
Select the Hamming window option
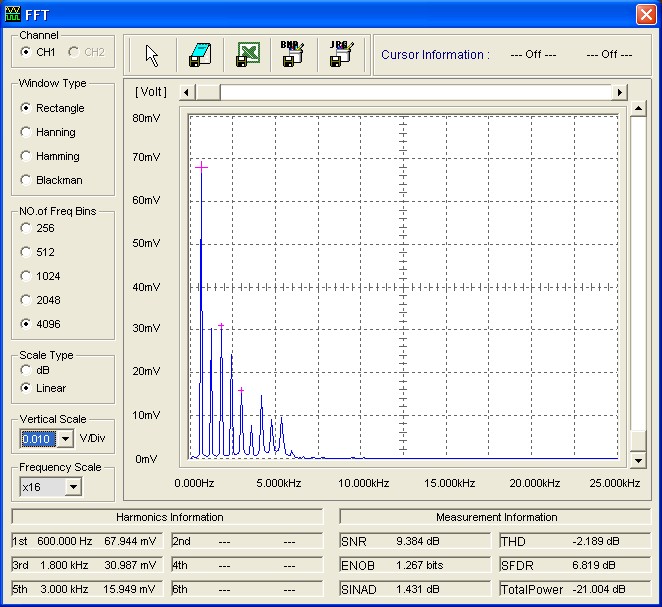coord(26,156)
